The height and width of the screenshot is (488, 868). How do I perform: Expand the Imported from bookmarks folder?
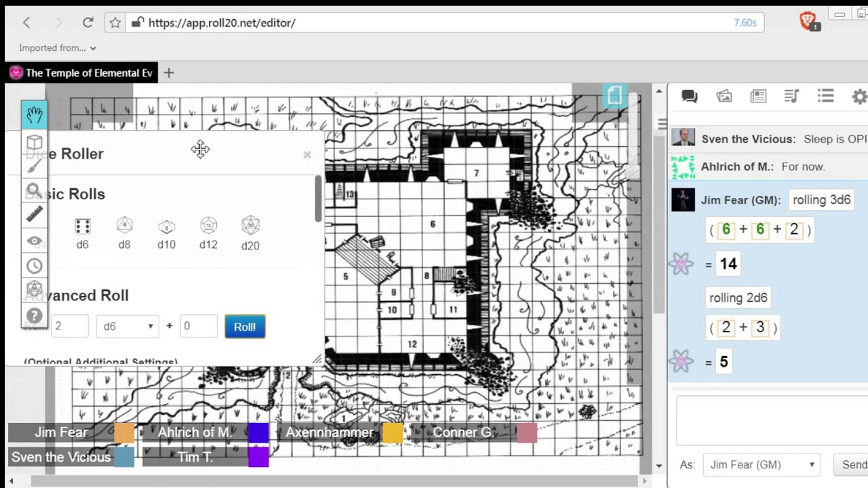58,48
